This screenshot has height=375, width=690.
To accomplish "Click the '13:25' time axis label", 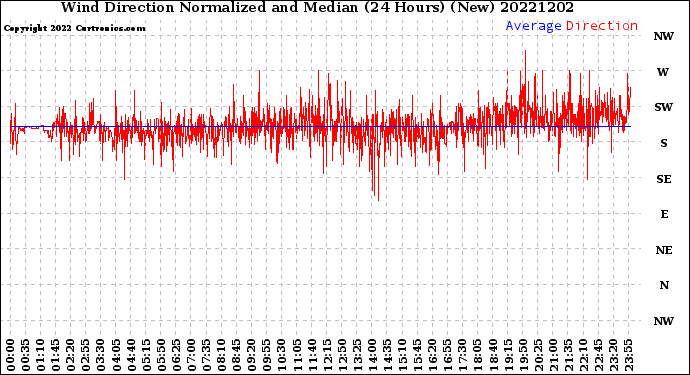I will pos(357,355).
